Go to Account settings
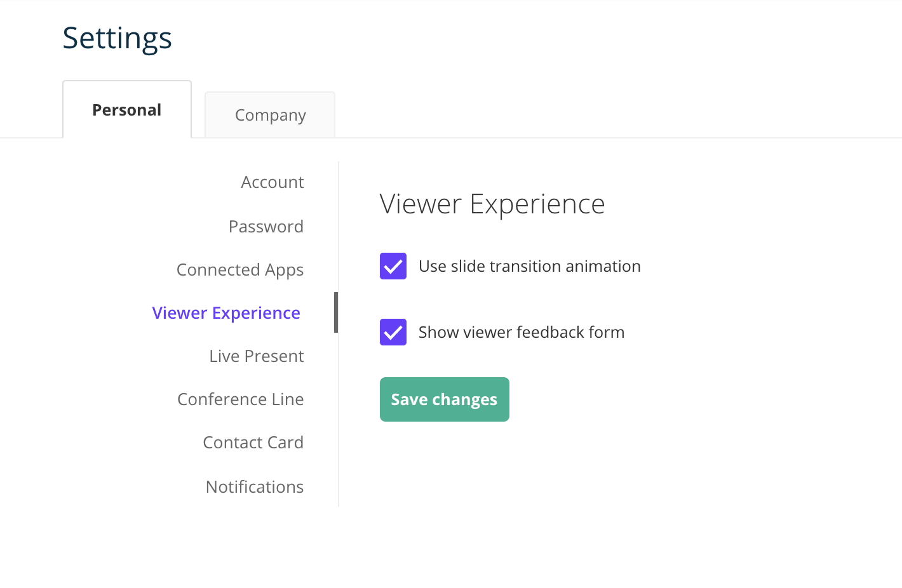The image size is (902, 588). tap(273, 182)
